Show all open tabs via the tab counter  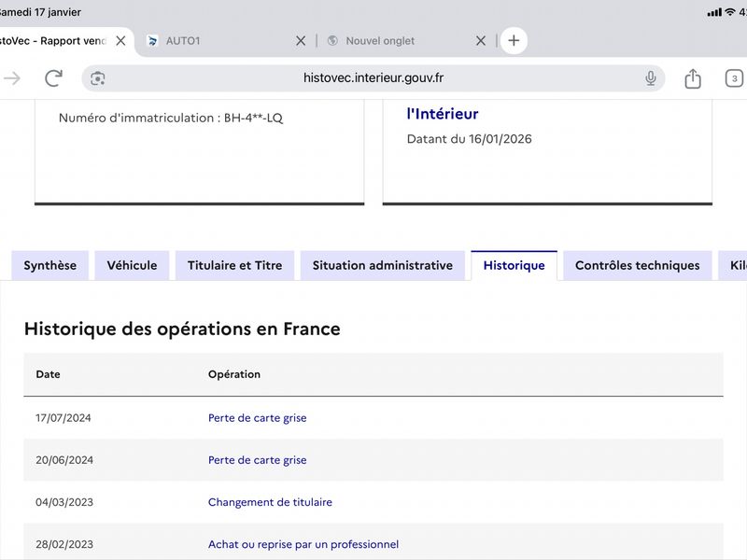coord(734,78)
